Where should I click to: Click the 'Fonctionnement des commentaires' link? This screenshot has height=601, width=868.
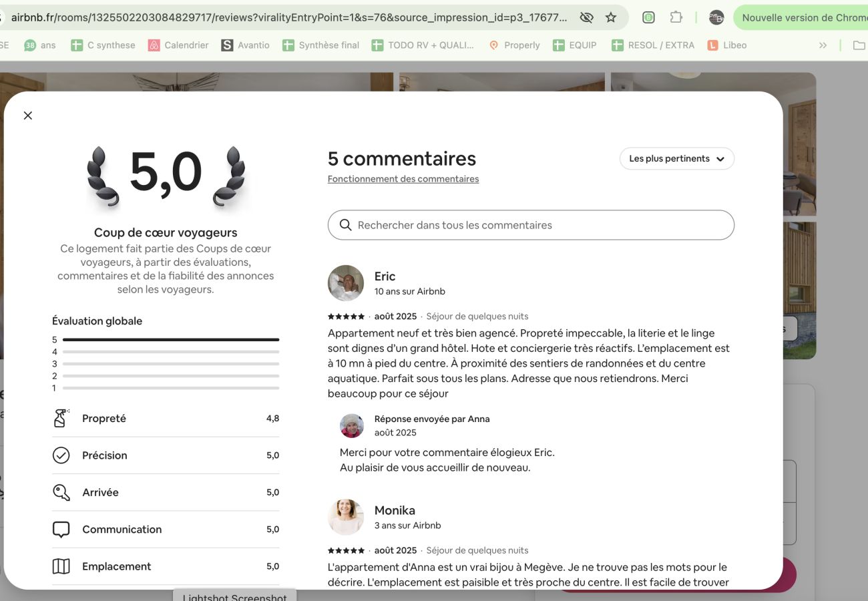[403, 179]
